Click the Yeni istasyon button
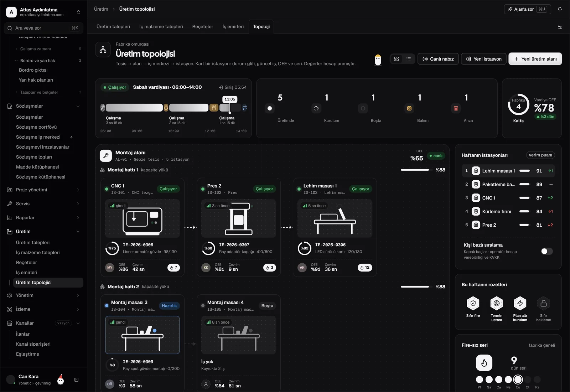This screenshot has width=570, height=392. click(x=483, y=59)
